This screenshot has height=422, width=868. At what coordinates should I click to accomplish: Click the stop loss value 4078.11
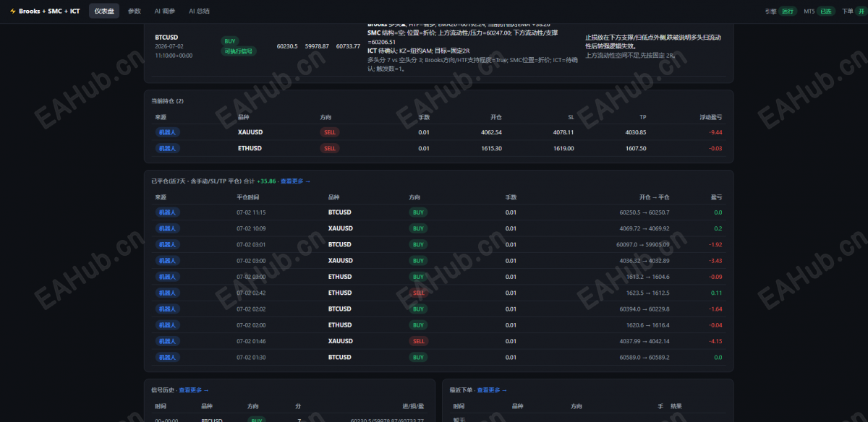click(x=563, y=132)
